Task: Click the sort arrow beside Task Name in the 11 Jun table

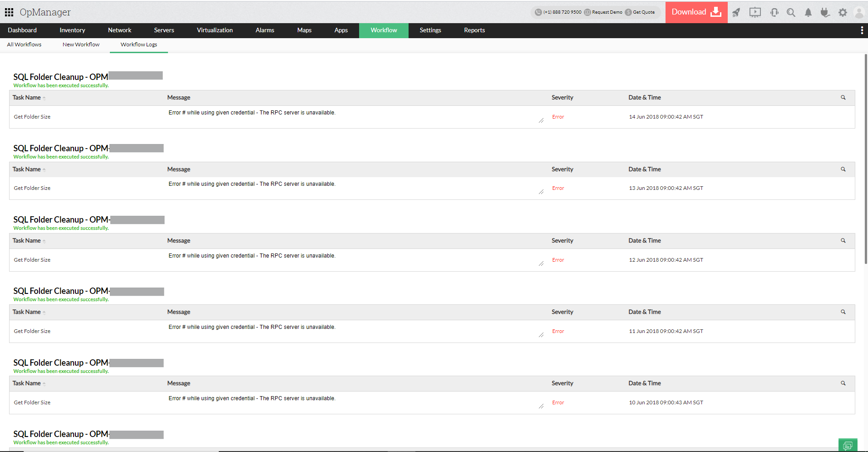Action: (x=44, y=313)
